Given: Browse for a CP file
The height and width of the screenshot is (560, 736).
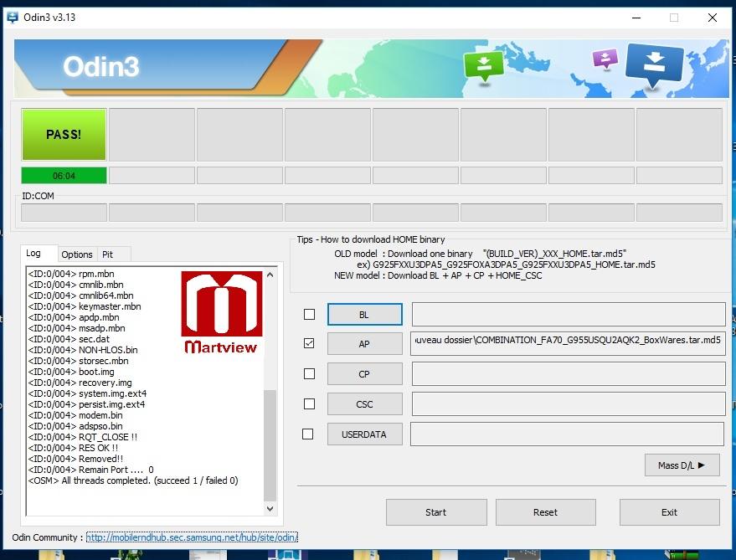Looking at the screenshot, I should [x=365, y=374].
